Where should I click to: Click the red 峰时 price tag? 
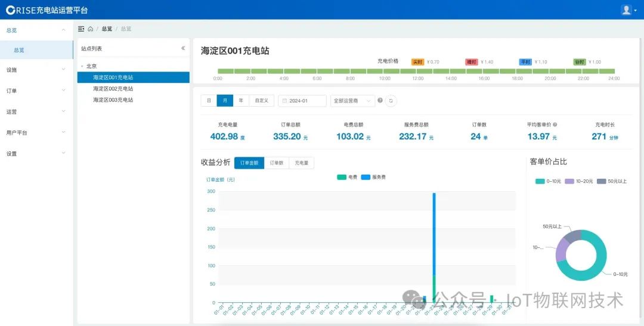point(472,62)
